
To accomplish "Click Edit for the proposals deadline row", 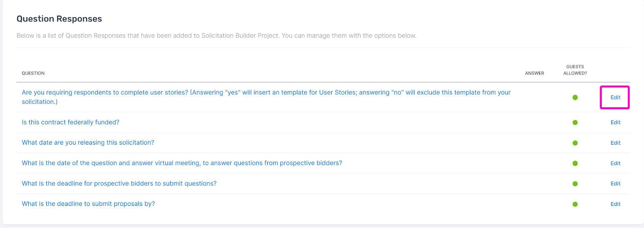I will (615, 204).
